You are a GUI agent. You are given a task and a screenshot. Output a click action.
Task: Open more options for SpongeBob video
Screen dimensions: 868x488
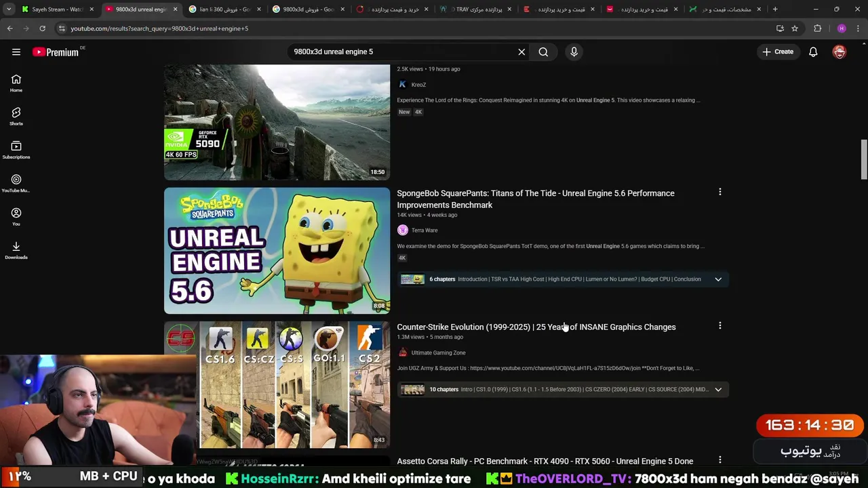click(720, 192)
